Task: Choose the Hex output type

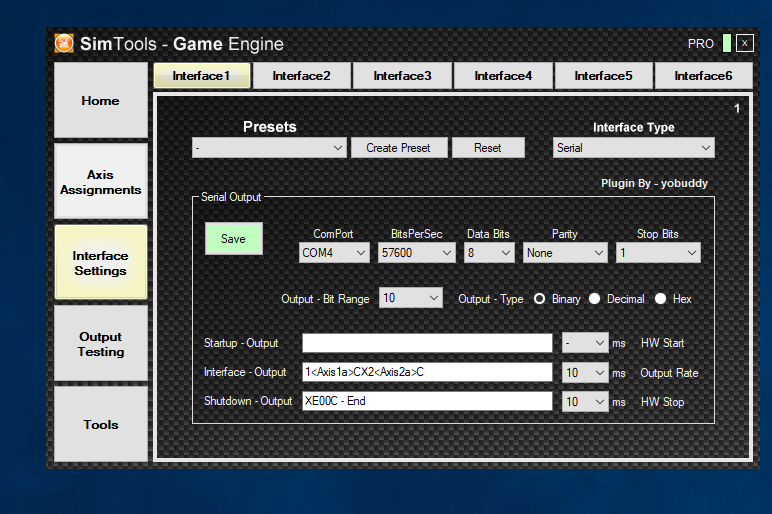Action: tap(660, 299)
